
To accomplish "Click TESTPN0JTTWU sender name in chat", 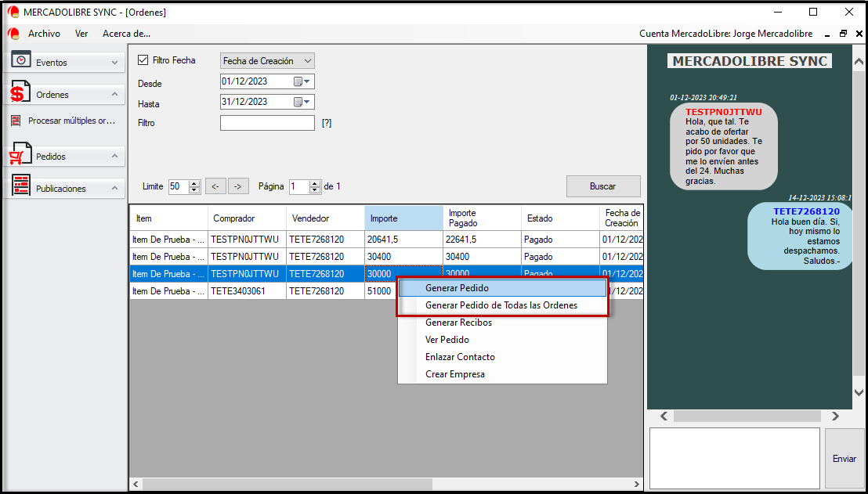I will click(x=724, y=112).
